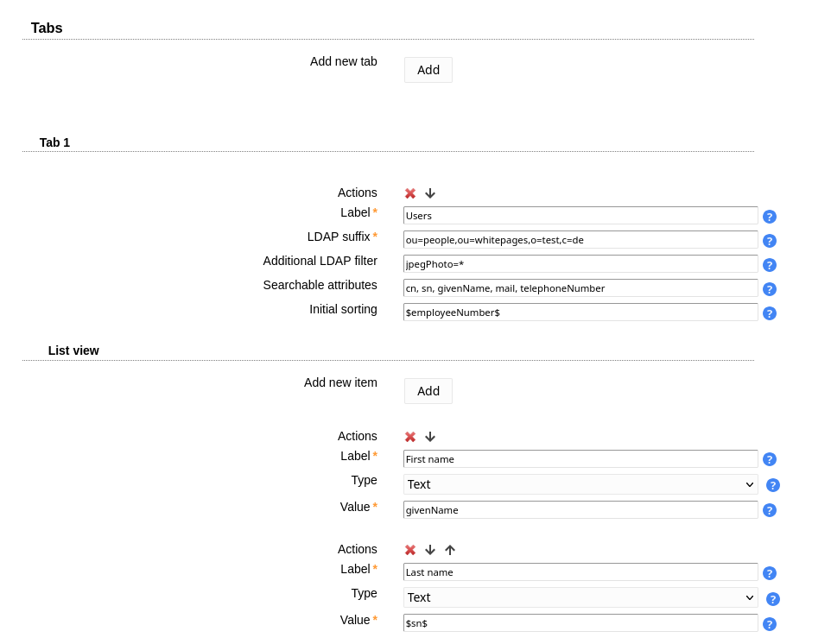
Task: Delete the First name list item
Action: coord(410,437)
